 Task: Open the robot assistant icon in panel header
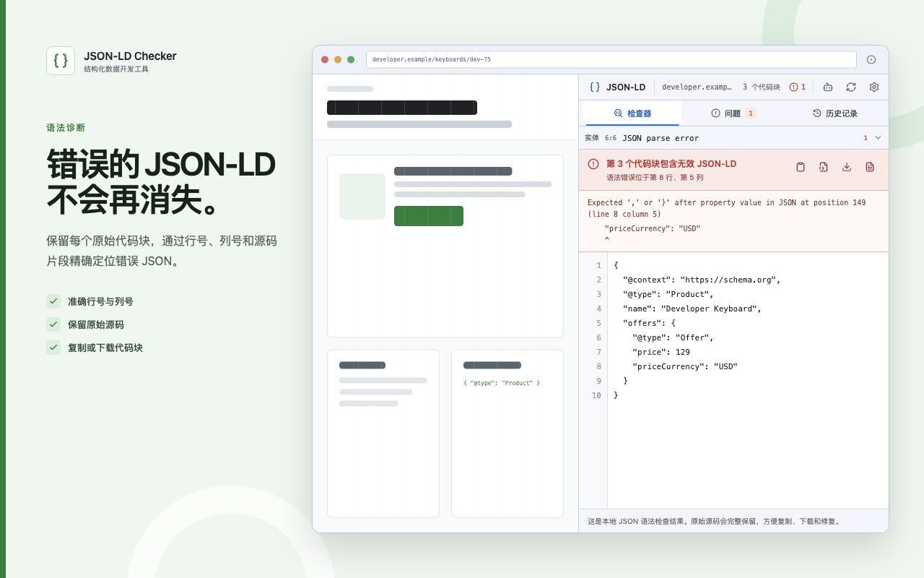[828, 87]
